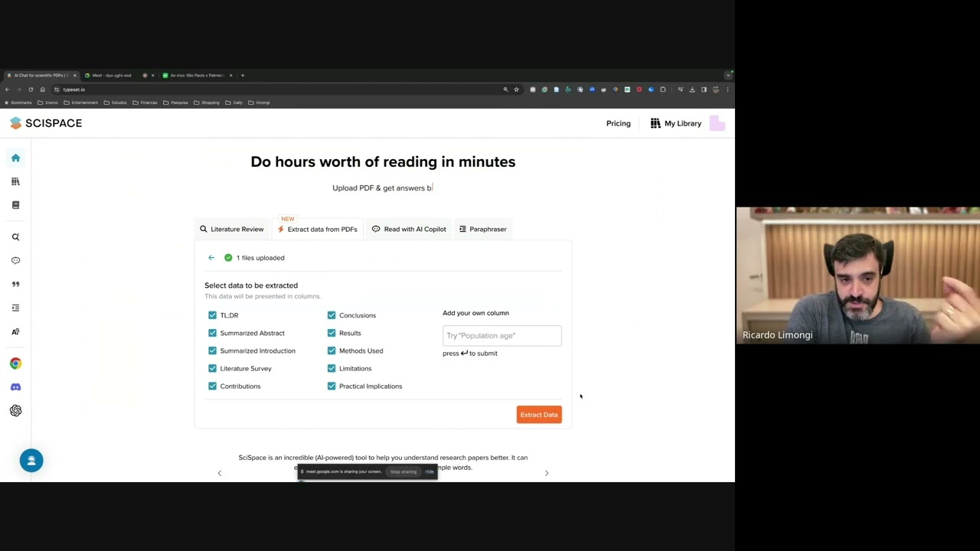Open the chat bubble icon in sidebar

pyautogui.click(x=15, y=260)
